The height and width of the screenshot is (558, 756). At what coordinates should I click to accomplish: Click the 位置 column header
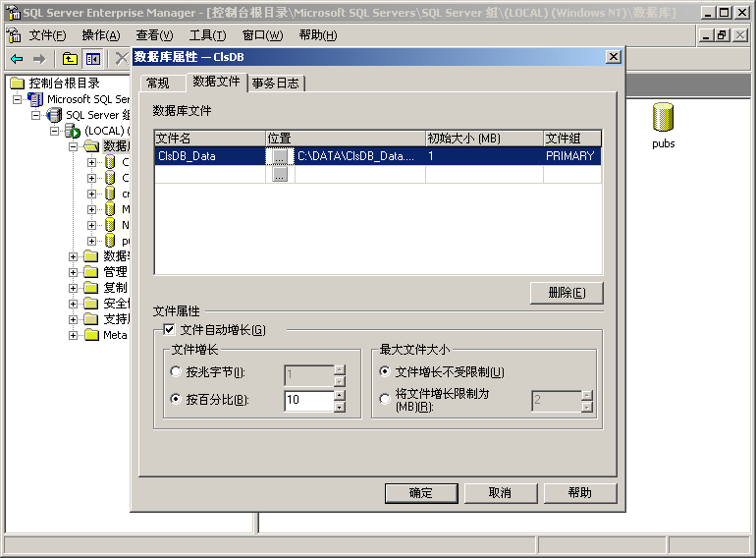[346, 139]
